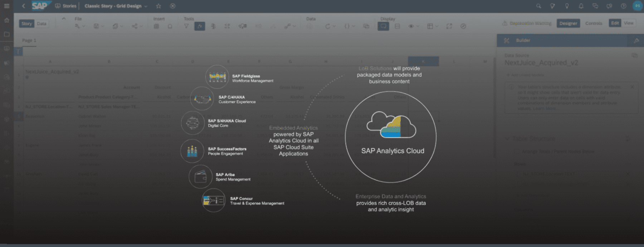
Task: Open Files folder in the left sidebar
Action: 6,34
